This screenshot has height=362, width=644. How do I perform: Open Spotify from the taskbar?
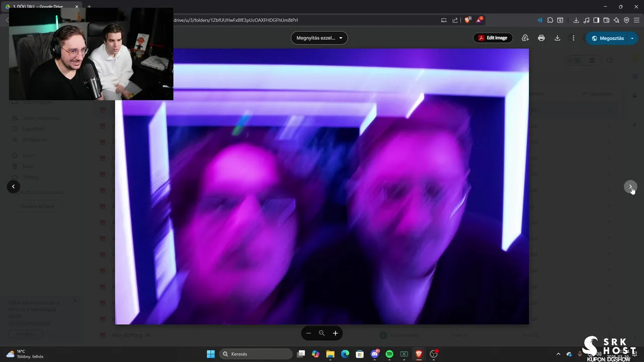point(389,354)
